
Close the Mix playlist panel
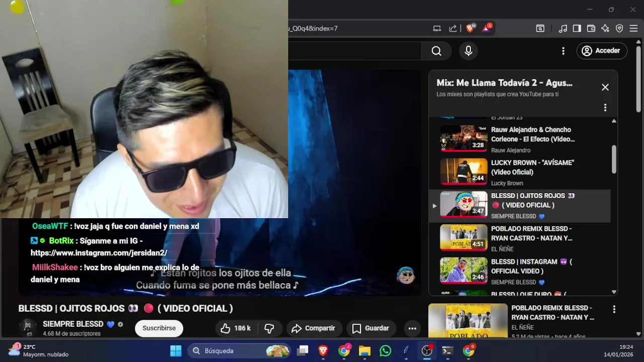point(605,87)
